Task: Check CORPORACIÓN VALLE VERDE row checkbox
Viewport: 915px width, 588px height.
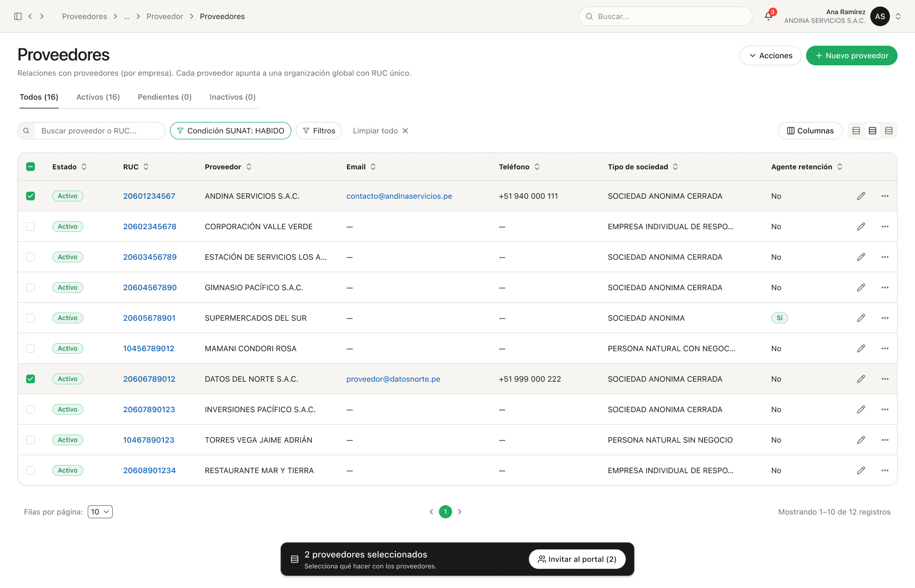Action: pyautogui.click(x=30, y=226)
